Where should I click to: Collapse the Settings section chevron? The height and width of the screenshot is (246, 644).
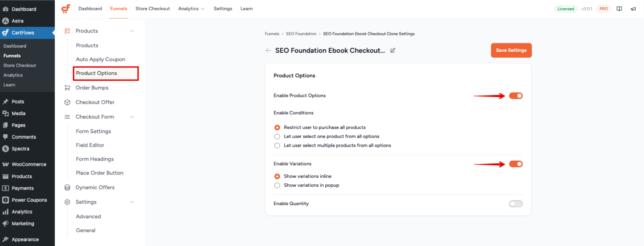[x=132, y=202]
